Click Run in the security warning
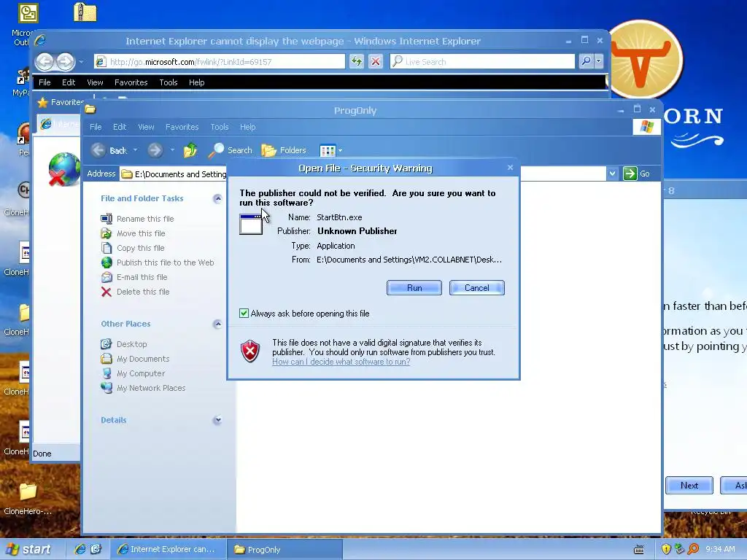Image resolution: width=747 pixels, height=560 pixels. coord(414,287)
